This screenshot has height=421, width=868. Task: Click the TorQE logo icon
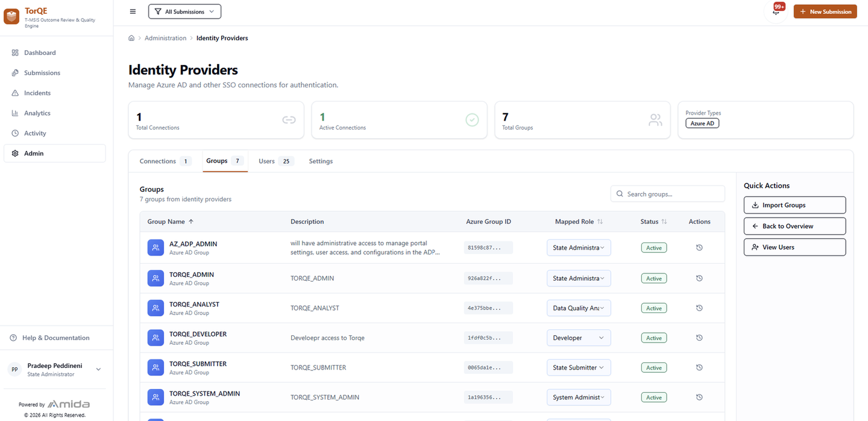[11, 17]
